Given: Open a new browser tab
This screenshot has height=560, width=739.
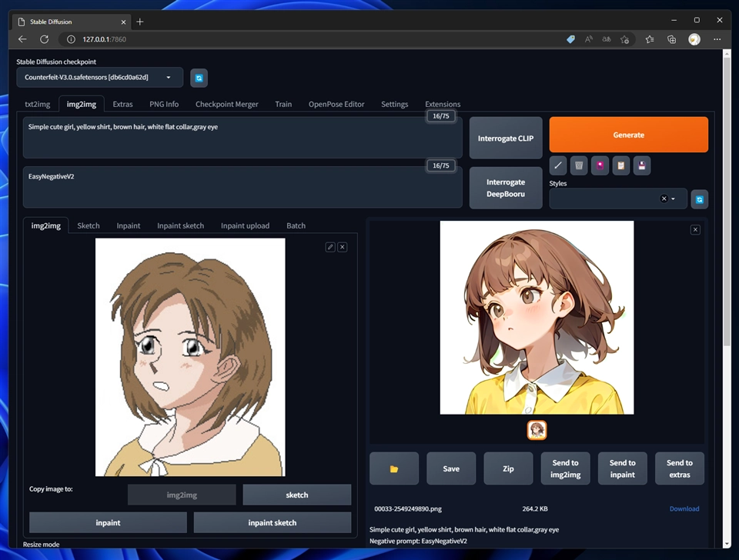Looking at the screenshot, I should pos(140,22).
